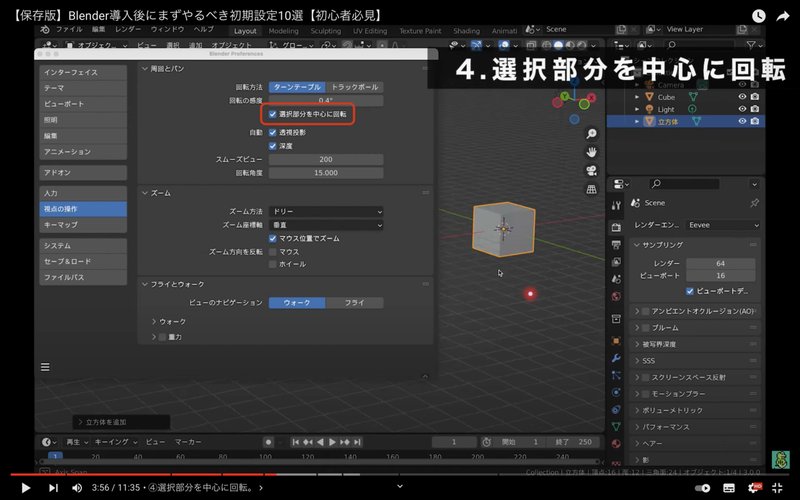Click the viewport zoom magnifier gizmo
Image resolution: width=800 pixels, height=500 pixels.
(x=591, y=134)
